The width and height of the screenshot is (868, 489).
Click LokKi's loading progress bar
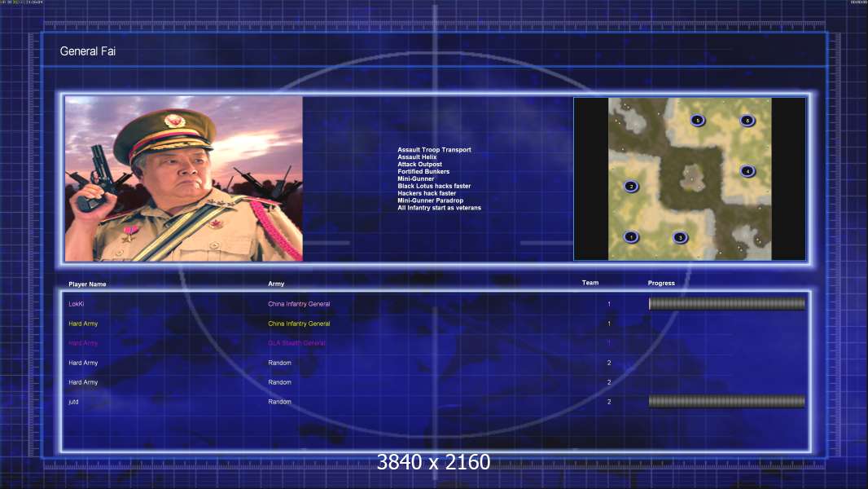727,303
